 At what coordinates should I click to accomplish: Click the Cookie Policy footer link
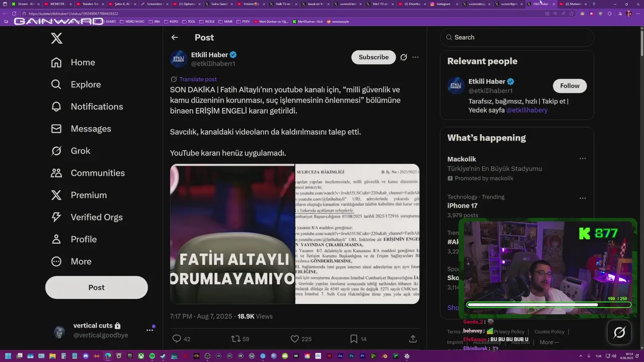coord(549,332)
